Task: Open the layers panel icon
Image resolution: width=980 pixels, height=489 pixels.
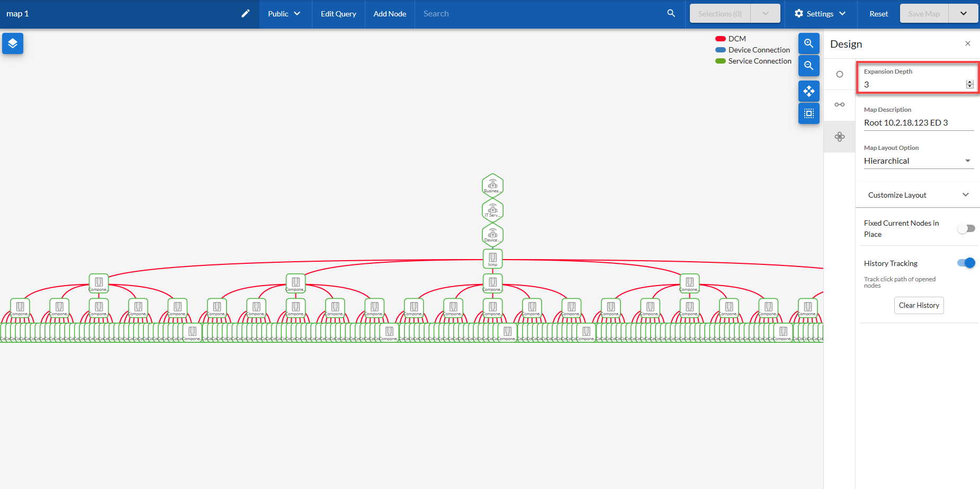Action: [x=13, y=43]
